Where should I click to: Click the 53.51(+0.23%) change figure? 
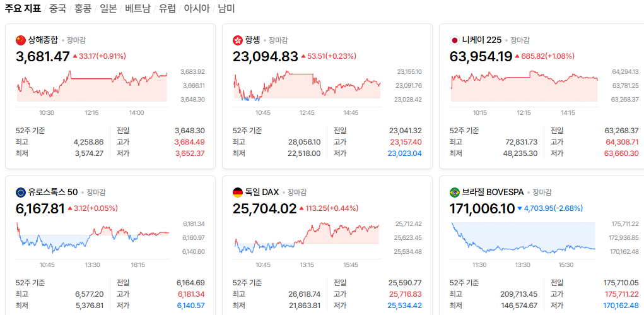332,56
